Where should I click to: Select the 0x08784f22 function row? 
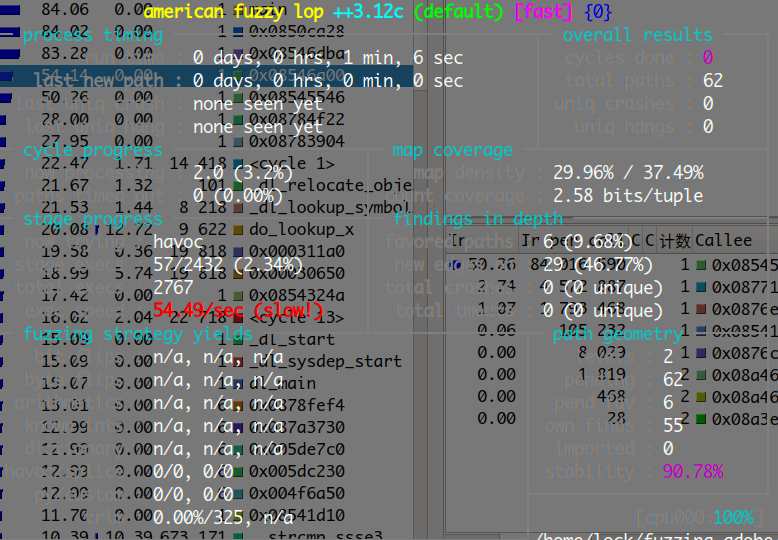(206, 119)
